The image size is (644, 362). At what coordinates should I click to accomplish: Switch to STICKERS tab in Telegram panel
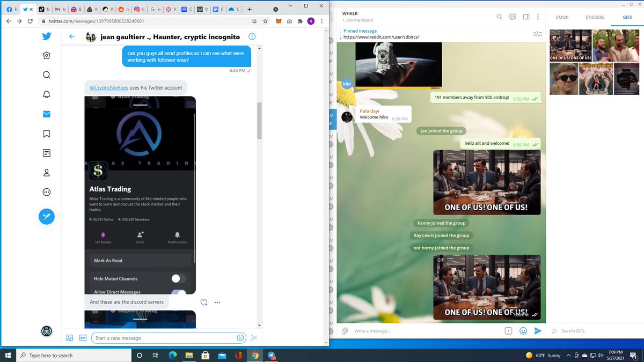[x=595, y=17]
